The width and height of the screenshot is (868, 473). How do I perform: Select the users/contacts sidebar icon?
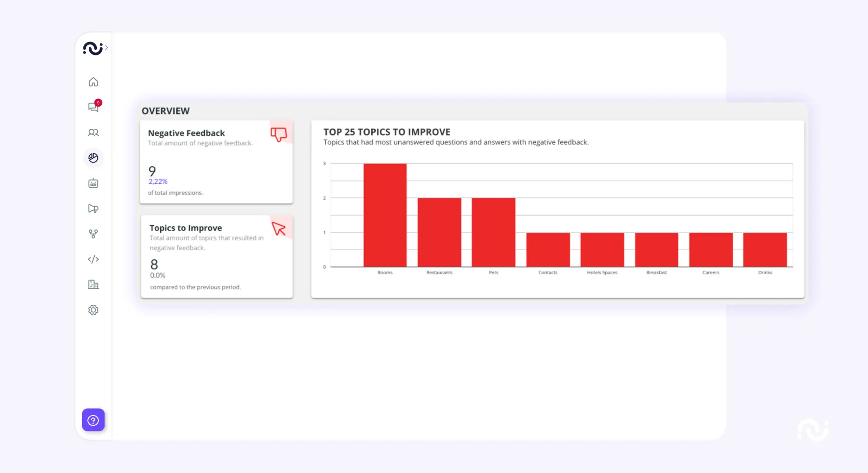(93, 133)
